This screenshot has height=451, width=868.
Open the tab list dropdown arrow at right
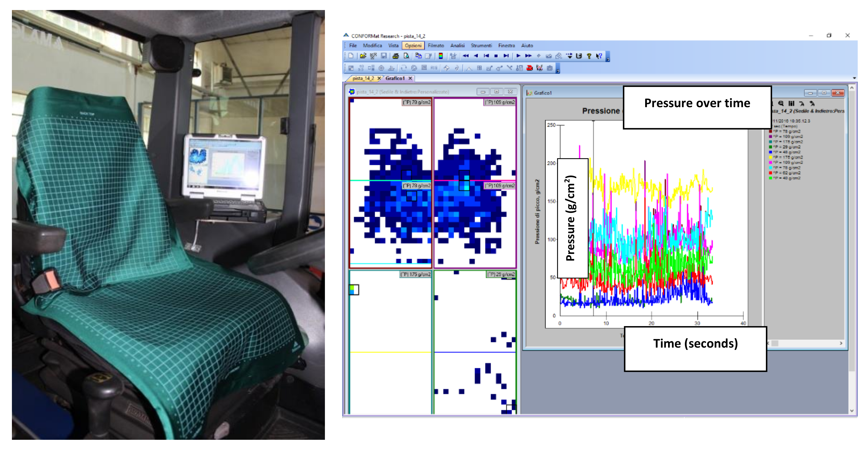[854, 78]
